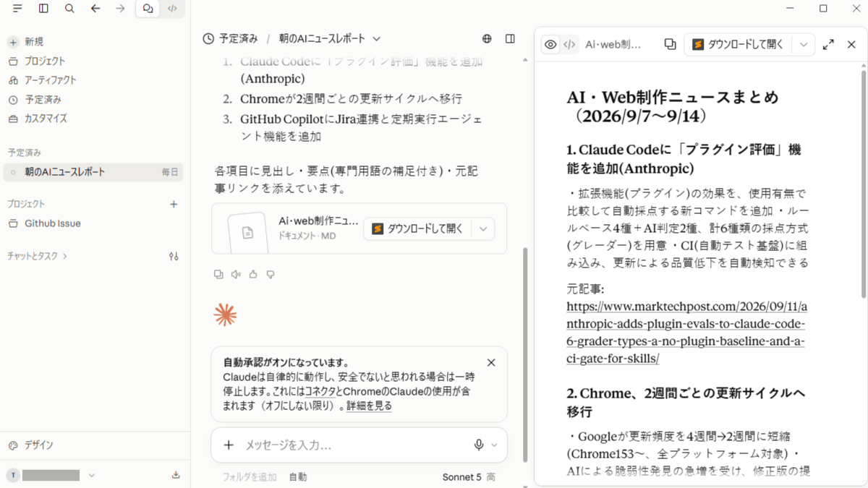Click コネクタ link in notice
The height and width of the screenshot is (488, 868).
pos(320,390)
